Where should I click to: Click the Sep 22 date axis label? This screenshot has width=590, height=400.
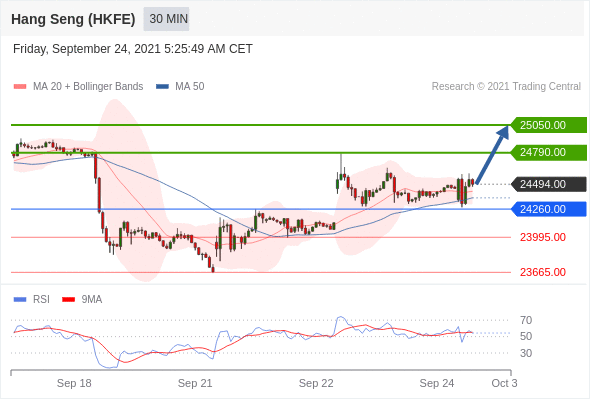coord(316,383)
